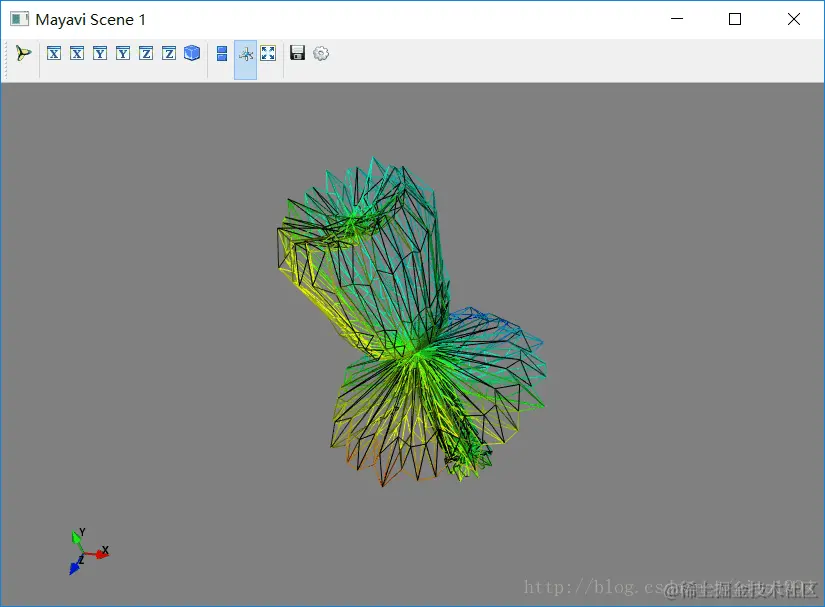This screenshot has width=825, height=607.
Task: Set view along the +Y axis, first Y icon
Action: click(x=100, y=53)
